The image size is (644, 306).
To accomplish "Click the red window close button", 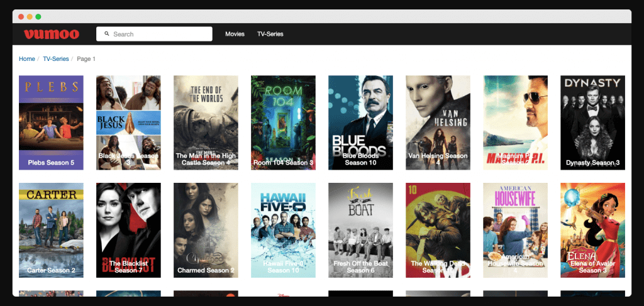I will pyautogui.click(x=21, y=17).
